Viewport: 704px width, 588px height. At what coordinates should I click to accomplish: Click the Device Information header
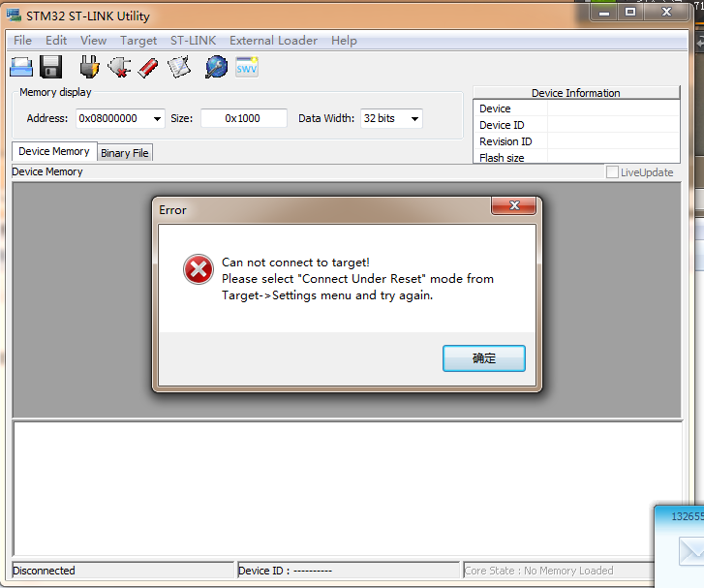click(x=576, y=93)
